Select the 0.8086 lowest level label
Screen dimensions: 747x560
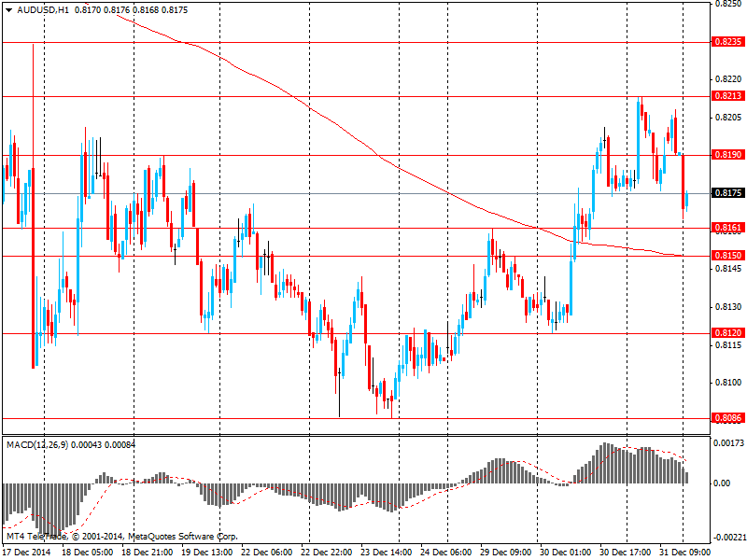[728, 418]
